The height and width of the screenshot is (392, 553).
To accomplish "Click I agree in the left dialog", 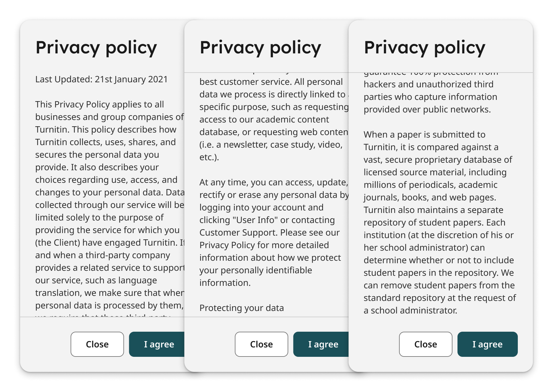I will [x=157, y=344].
